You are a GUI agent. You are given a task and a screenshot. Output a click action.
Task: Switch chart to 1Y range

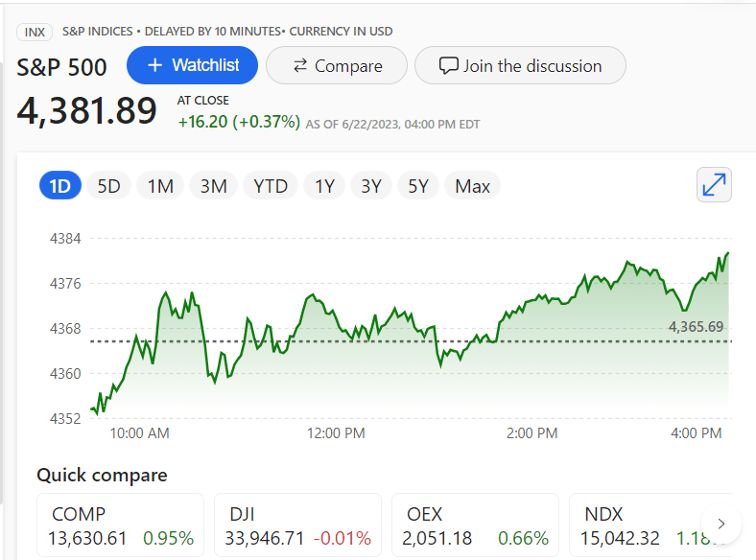(x=324, y=185)
